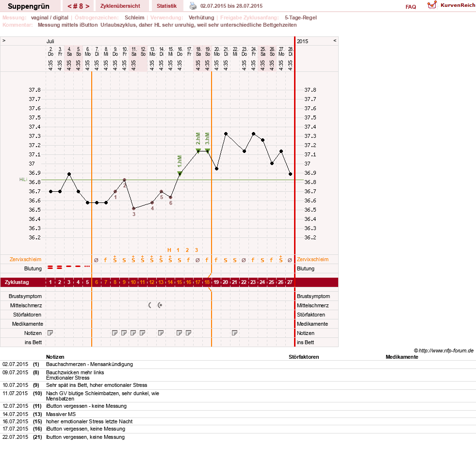Click the last temperature point on 28. Di
This screenshot has height=467, width=476.
[291, 174]
